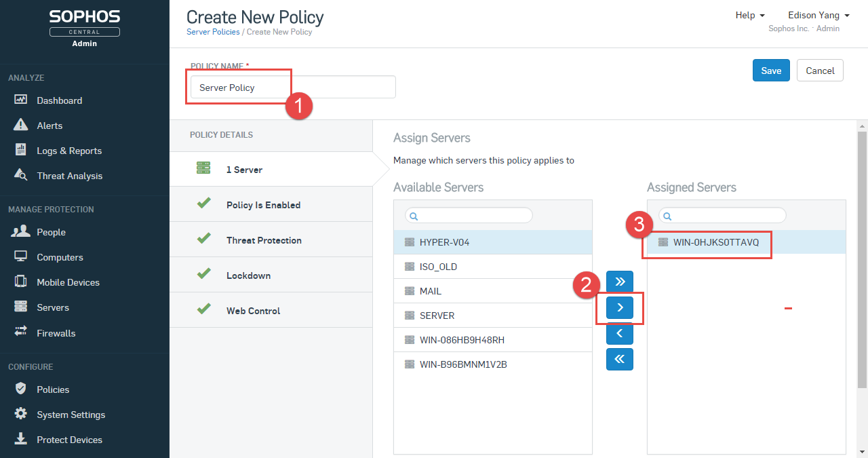The width and height of the screenshot is (868, 458).
Task: Open Dashboard from the sidebar
Action: 59,100
